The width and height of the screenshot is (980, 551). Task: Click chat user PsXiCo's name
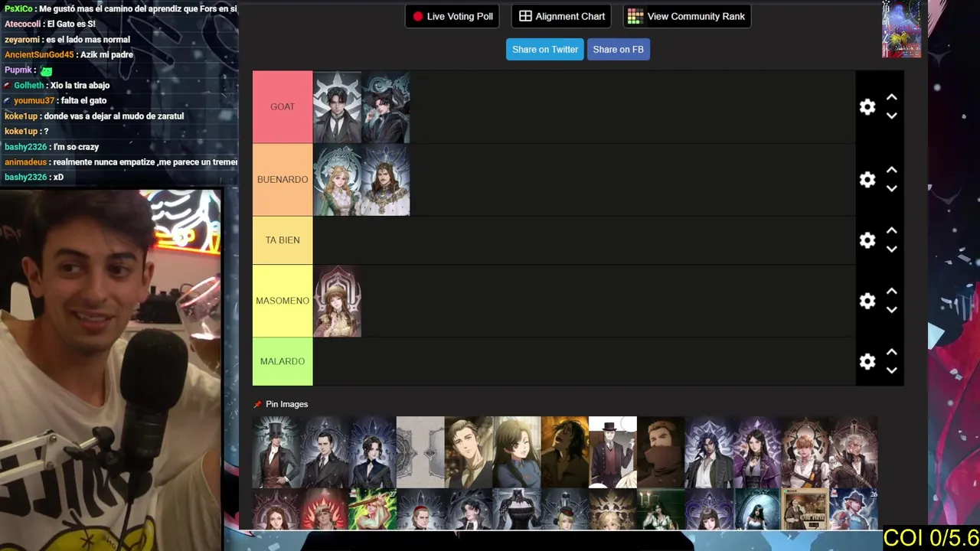[18, 8]
